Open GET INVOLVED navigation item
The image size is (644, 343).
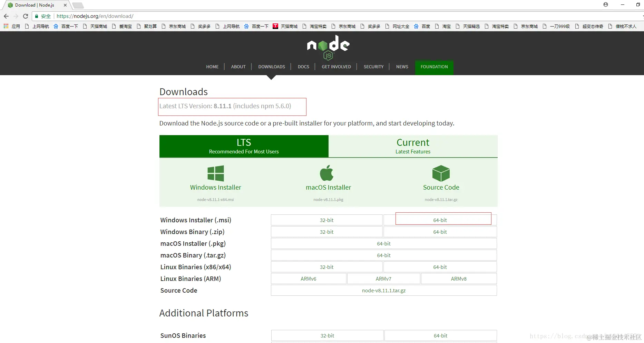tap(336, 67)
